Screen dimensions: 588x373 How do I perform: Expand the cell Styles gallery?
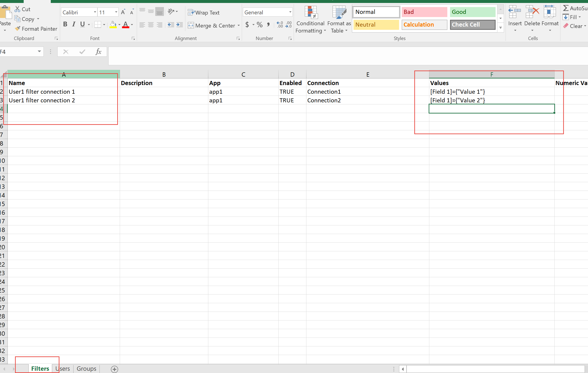[x=501, y=28]
